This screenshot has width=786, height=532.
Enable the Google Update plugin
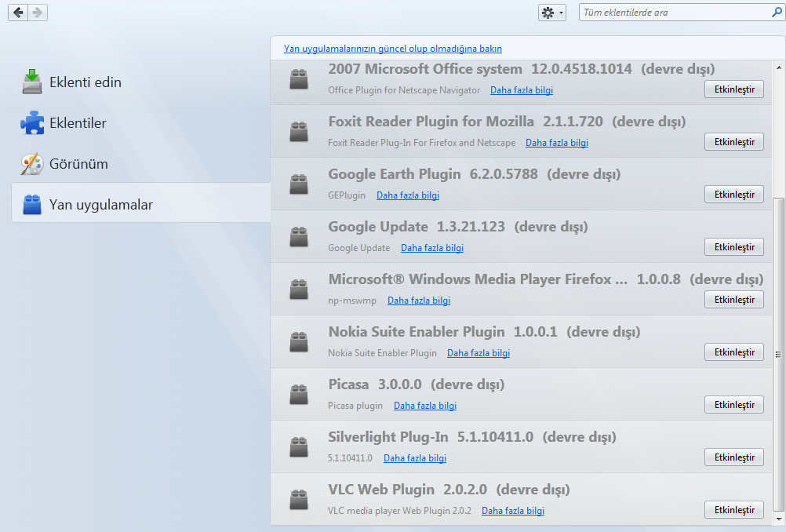(734, 247)
